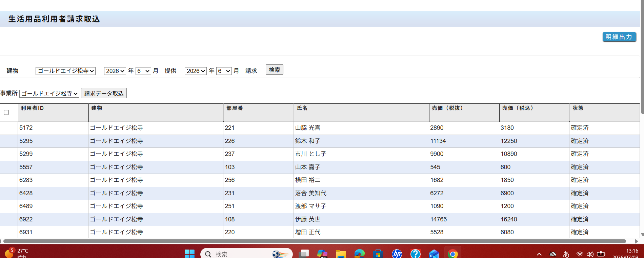Select user ID 6931 cell

click(53, 232)
